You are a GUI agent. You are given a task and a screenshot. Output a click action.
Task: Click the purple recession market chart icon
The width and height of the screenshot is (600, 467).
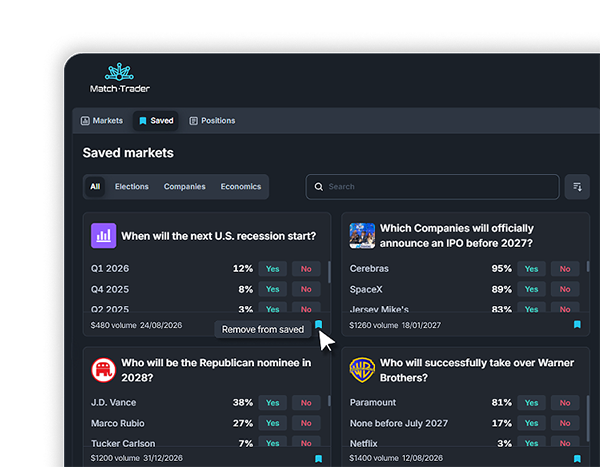coord(103,236)
